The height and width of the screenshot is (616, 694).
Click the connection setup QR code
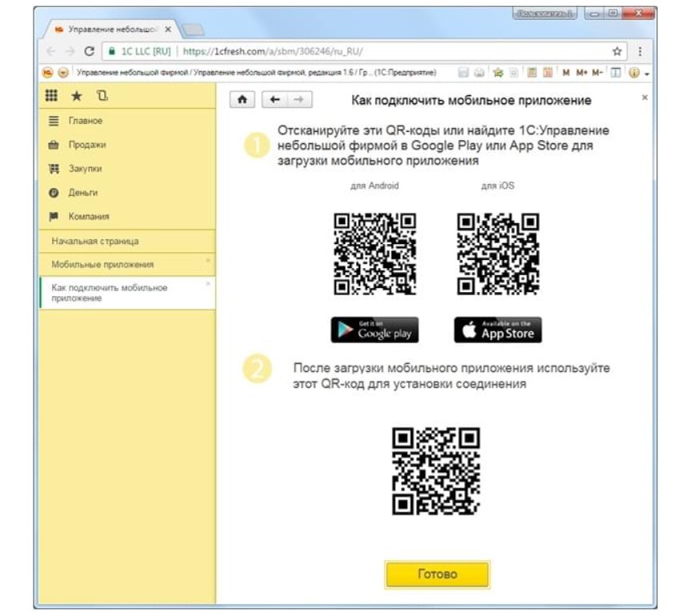pos(436,471)
